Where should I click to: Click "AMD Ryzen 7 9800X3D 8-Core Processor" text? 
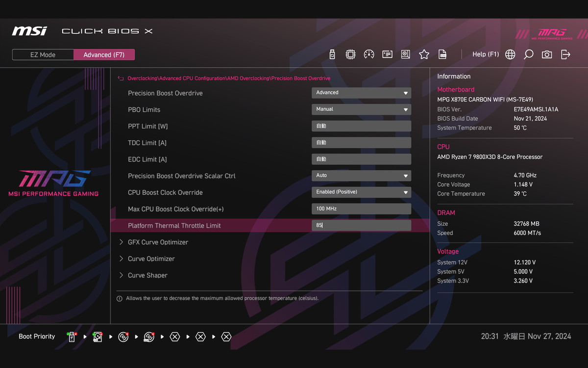490,157
